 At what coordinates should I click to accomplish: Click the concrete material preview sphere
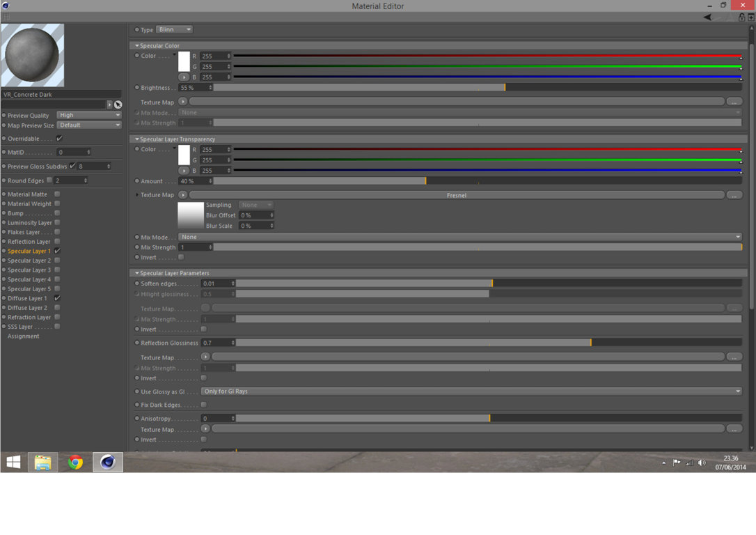coord(32,55)
